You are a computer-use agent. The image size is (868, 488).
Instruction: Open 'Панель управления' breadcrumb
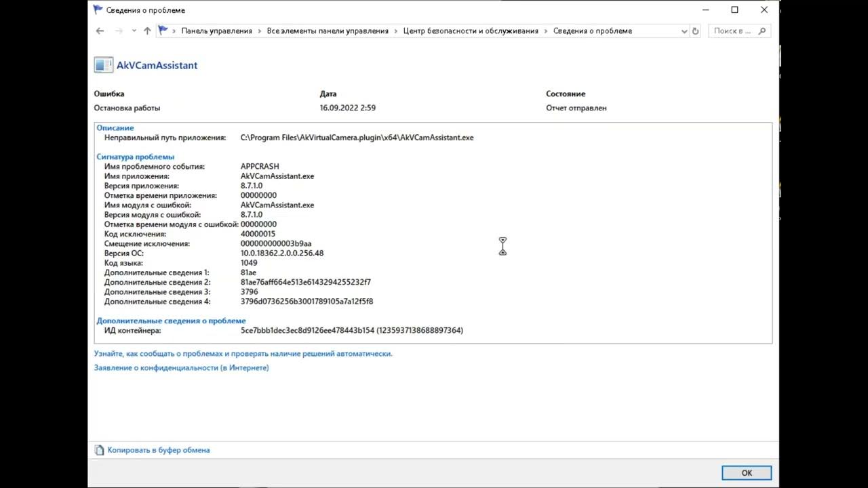pyautogui.click(x=216, y=31)
